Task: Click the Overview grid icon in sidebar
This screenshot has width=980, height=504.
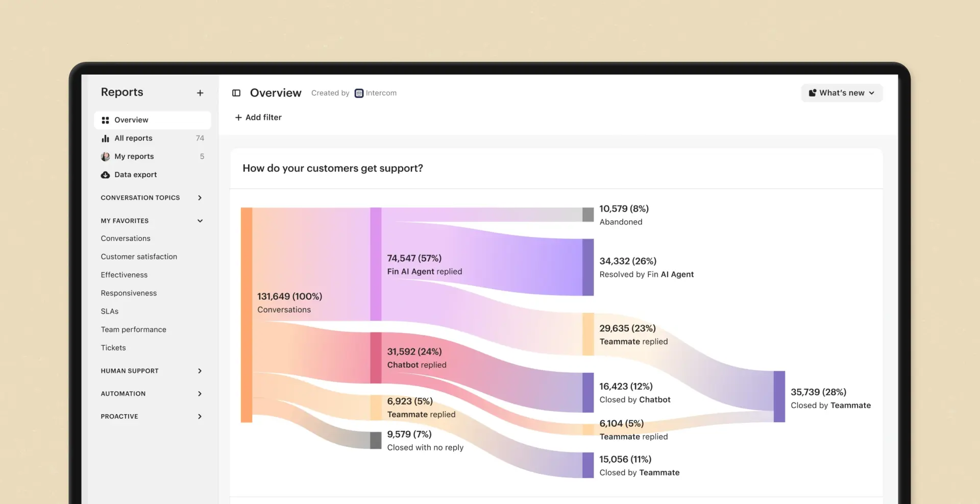Action: 105,120
